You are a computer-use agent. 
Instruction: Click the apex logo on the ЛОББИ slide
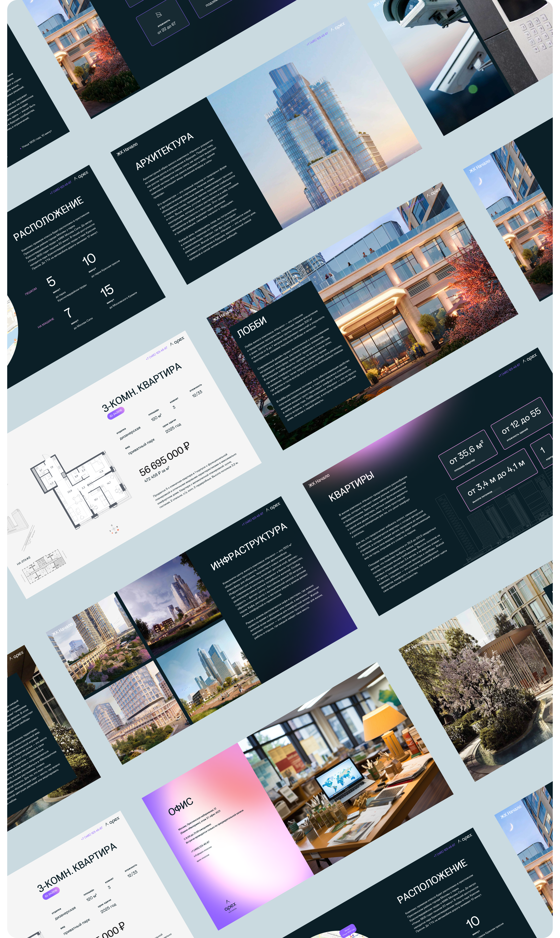[434, 193]
